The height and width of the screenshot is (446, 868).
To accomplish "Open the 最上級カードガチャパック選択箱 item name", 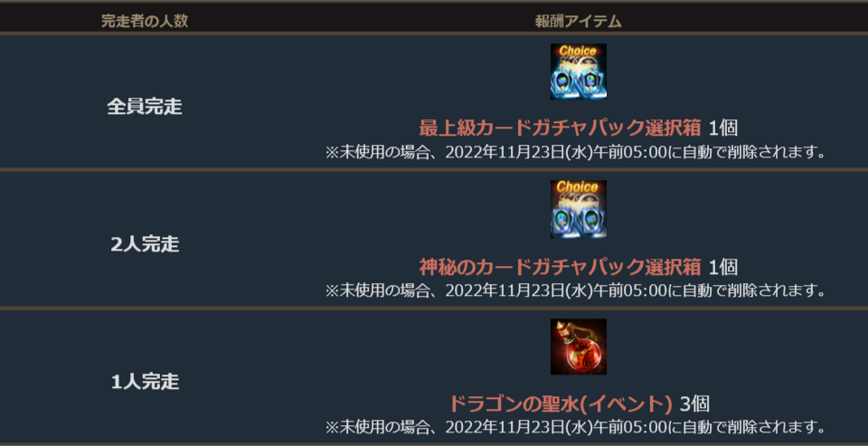I will click(x=561, y=128).
